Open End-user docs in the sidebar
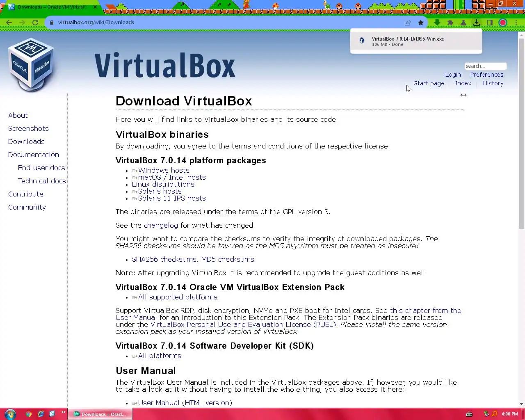Screen dimensions: 525x420 41,168
